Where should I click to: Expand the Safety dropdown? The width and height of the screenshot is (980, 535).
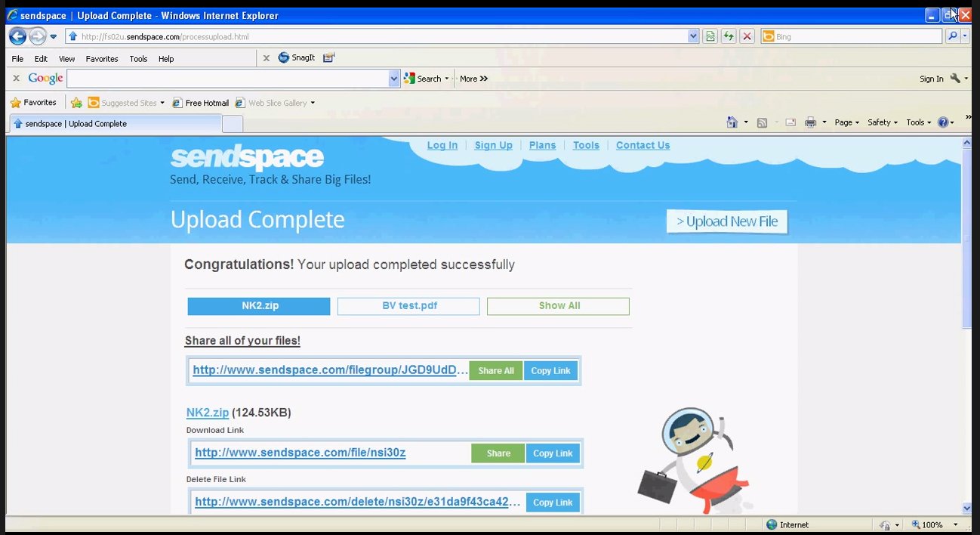[x=880, y=122]
